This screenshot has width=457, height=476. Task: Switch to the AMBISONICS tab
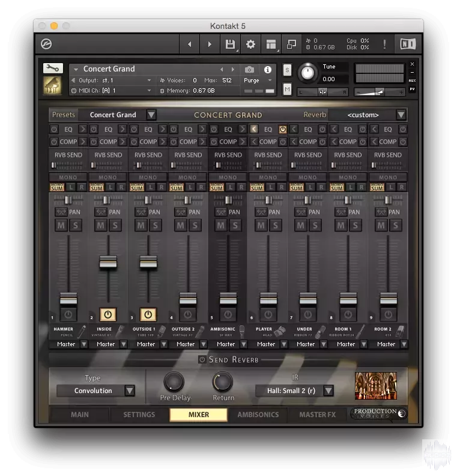258,415
